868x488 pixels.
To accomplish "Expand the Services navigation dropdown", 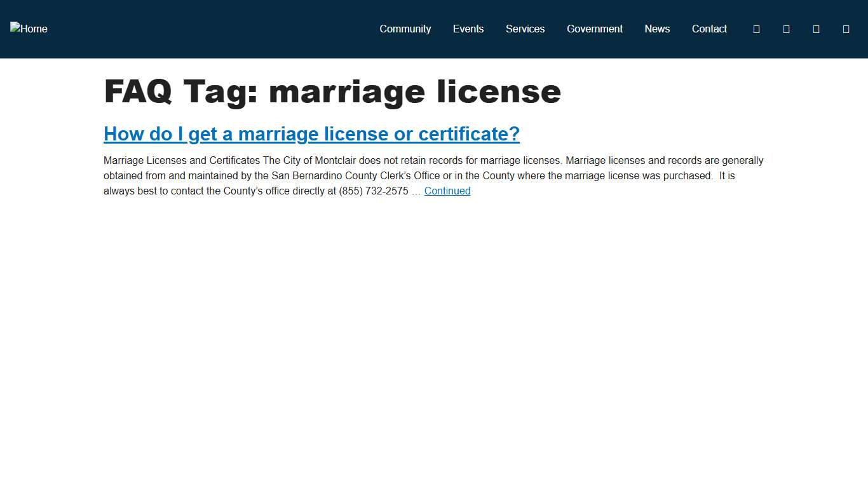I will 525,29.
